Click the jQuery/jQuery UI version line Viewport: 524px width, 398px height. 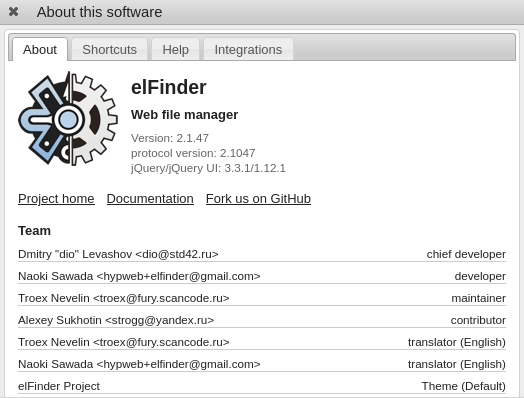(x=208, y=168)
